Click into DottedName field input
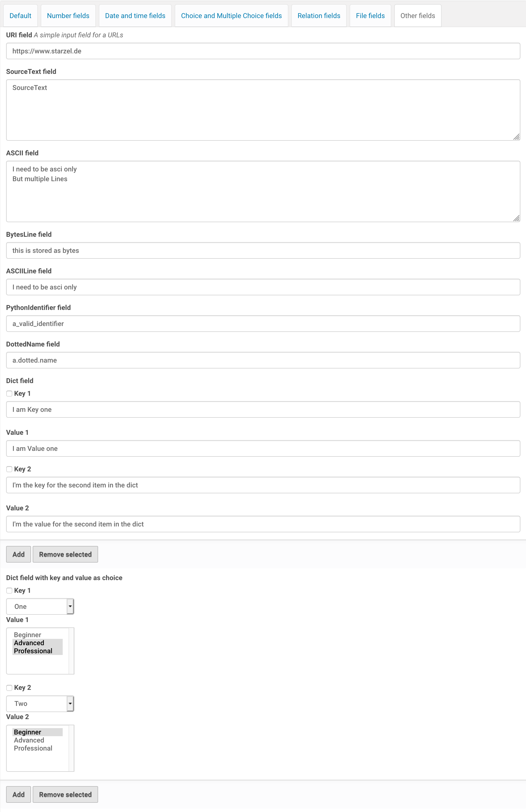Viewport: 526px width, 812px height. [263, 360]
